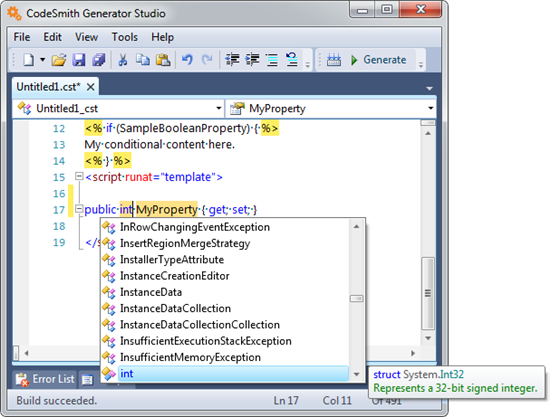Click the Increase indent icon
The image size is (550, 417).
click(252, 60)
